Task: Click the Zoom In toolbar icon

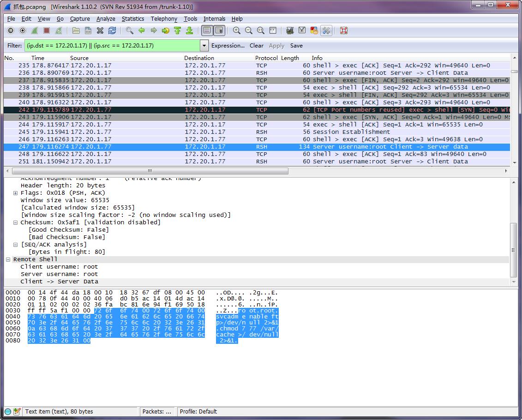Action: (x=237, y=30)
